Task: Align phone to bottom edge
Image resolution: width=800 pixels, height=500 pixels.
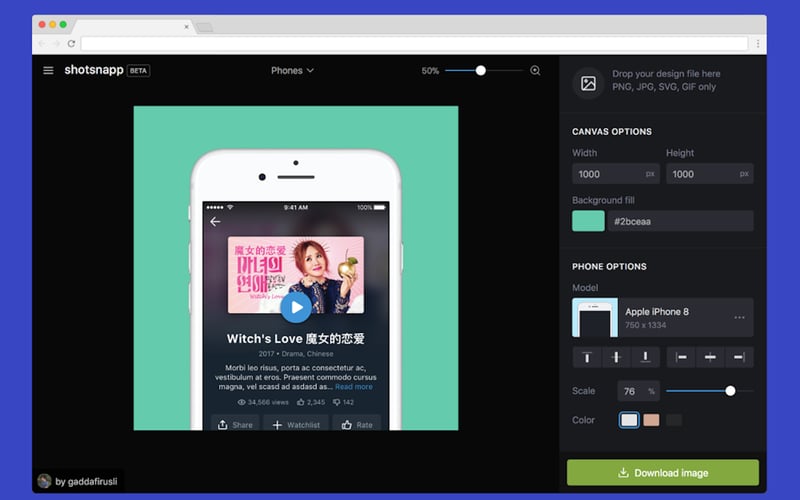Action: coord(645,357)
